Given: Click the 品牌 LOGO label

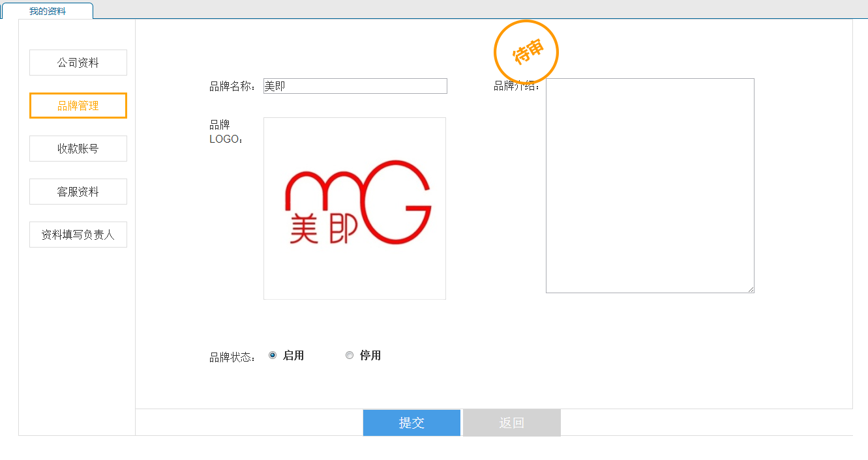Looking at the screenshot, I should point(226,132).
